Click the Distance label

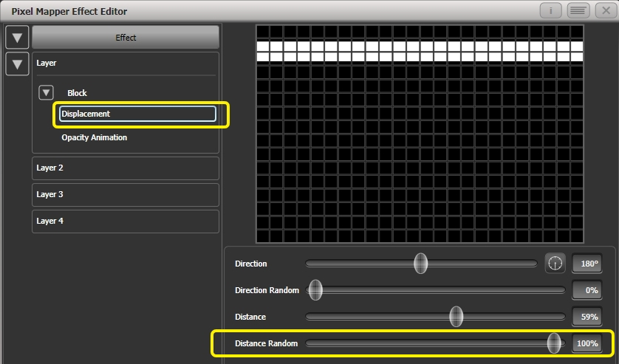[x=250, y=317]
